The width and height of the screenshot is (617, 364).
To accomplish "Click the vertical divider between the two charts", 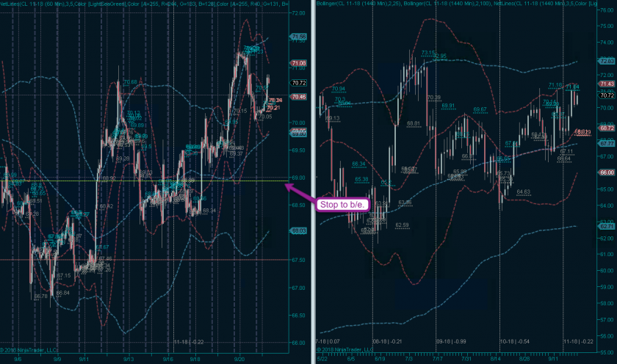I will click(314, 182).
